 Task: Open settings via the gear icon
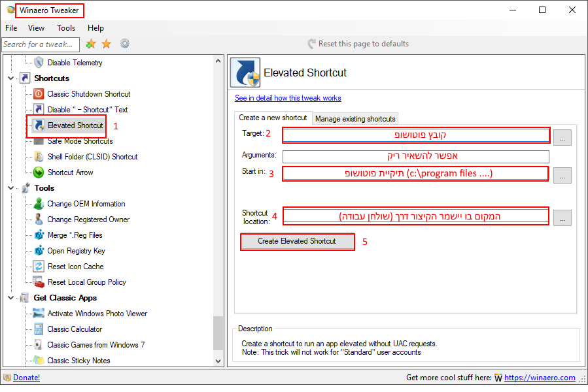[125, 44]
